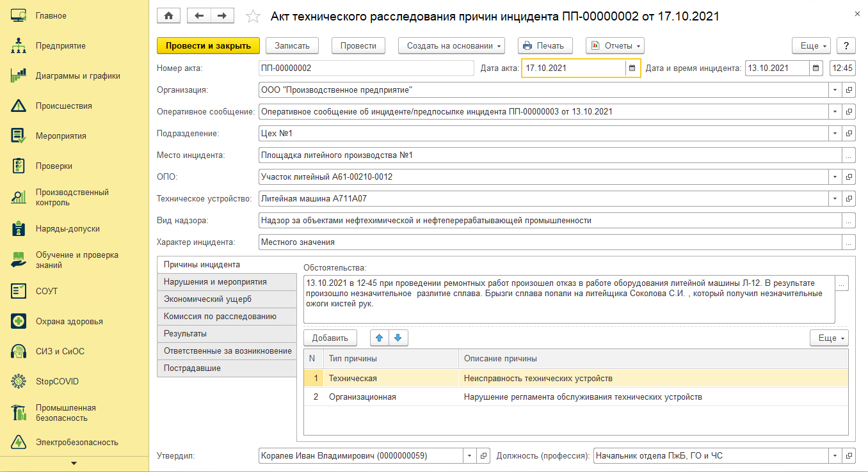
Task: Go to the home page button
Action: coord(169,16)
